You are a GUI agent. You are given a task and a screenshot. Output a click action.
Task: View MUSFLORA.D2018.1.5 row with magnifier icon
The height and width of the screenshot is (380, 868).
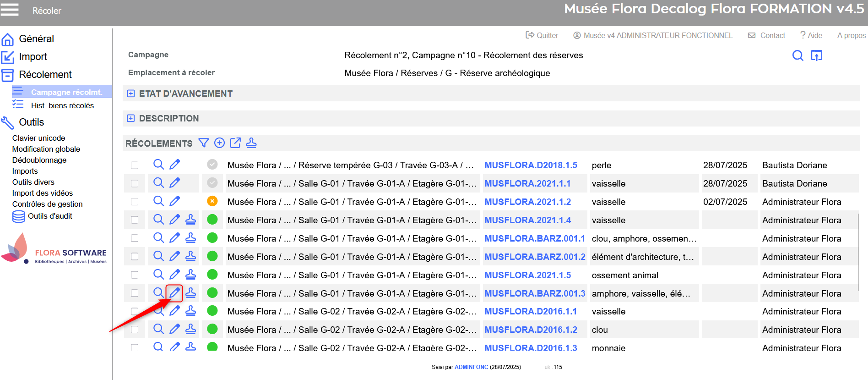coord(158,165)
